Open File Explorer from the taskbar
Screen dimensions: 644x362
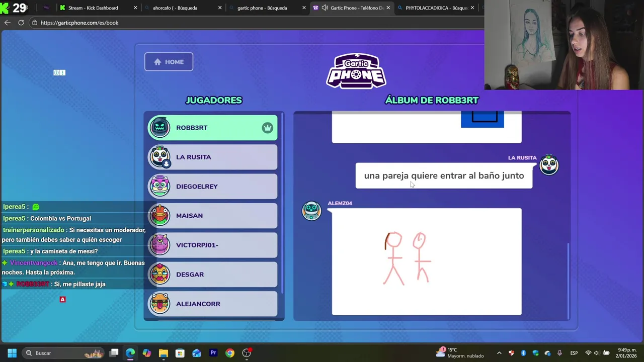tap(164, 353)
